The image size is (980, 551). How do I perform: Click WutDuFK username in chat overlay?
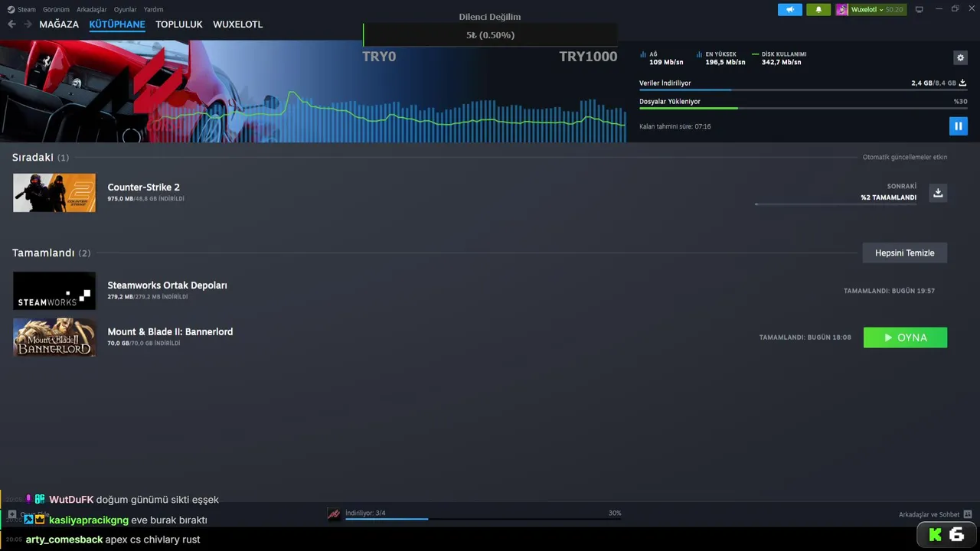tap(71, 500)
